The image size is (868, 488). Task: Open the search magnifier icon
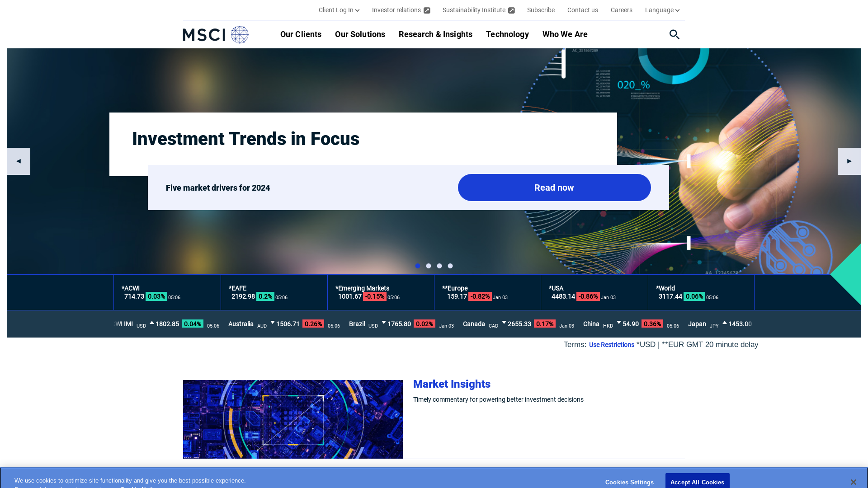tap(674, 34)
